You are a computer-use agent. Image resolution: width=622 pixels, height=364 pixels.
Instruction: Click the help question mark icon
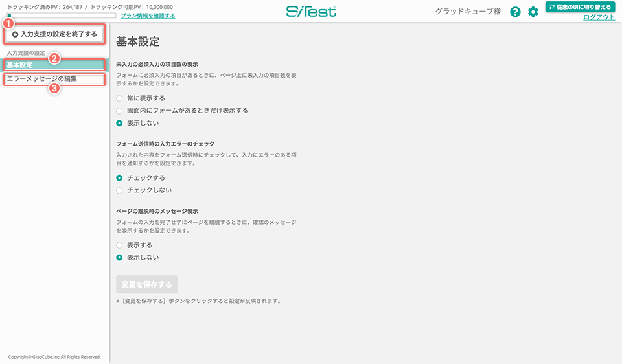515,12
